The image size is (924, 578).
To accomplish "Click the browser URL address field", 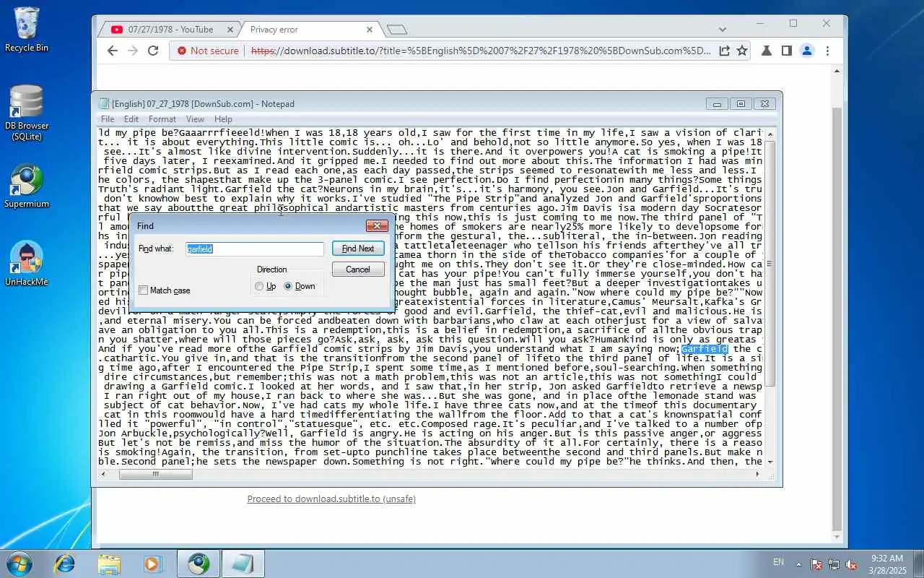I will point(480,51).
